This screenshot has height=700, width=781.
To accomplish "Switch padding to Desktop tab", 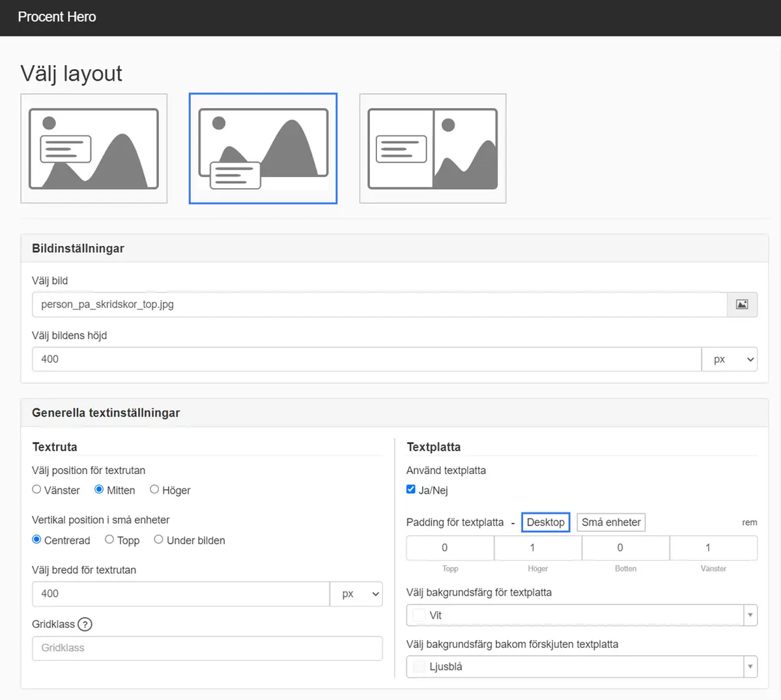I will pyautogui.click(x=546, y=522).
